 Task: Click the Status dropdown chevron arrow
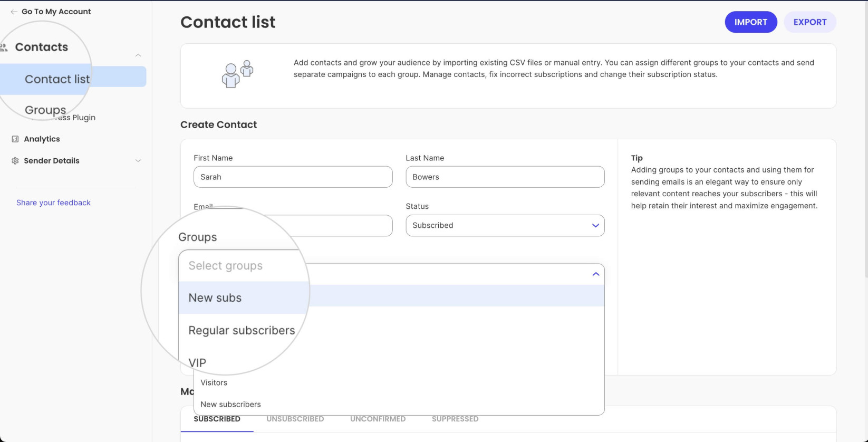click(596, 226)
